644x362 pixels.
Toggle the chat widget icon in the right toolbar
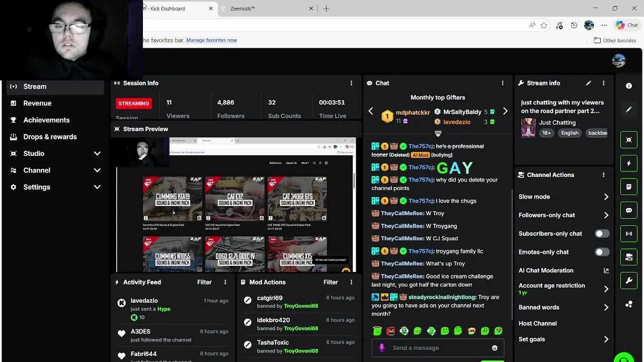pos(629,210)
